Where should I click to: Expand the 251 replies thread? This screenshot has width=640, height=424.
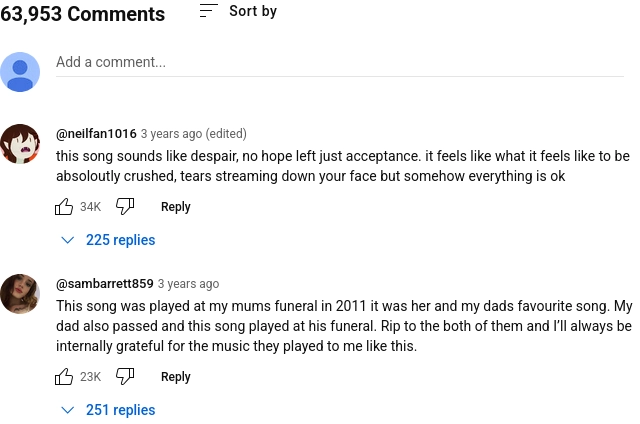[x=108, y=410]
